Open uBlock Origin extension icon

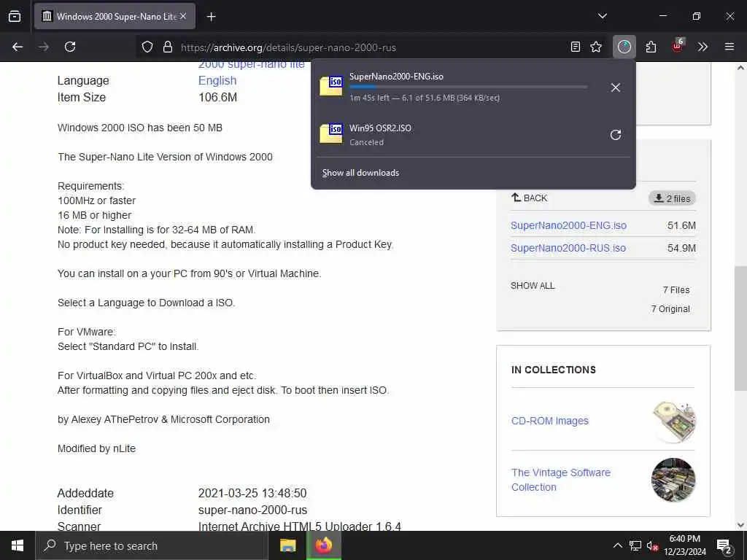click(x=678, y=46)
